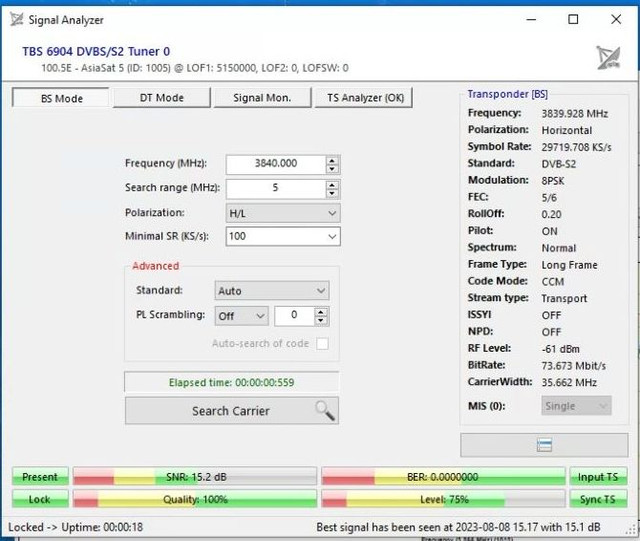Open the Minimal SR (KS/s) dropdown

(283, 236)
